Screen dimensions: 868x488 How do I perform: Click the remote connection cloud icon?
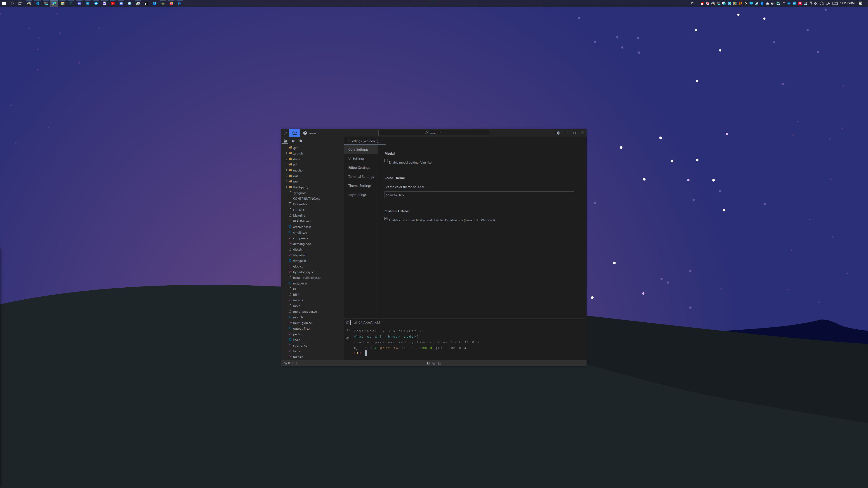point(294,133)
